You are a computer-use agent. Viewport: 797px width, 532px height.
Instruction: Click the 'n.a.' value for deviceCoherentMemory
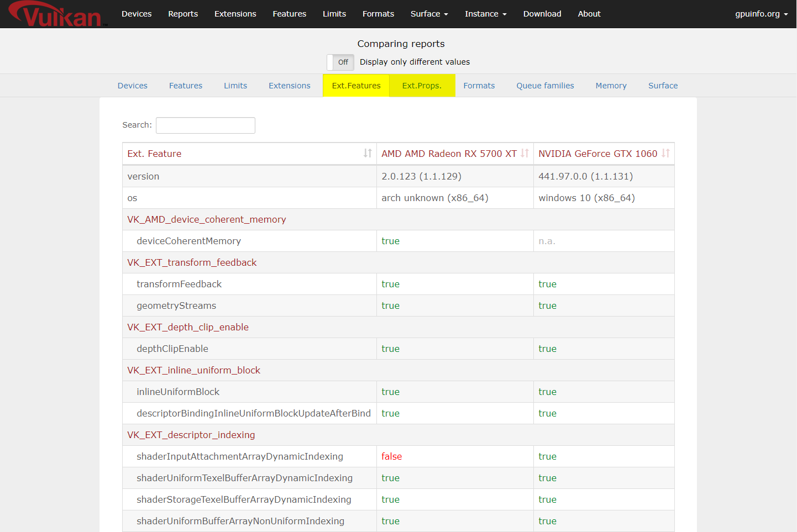click(x=547, y=241)
